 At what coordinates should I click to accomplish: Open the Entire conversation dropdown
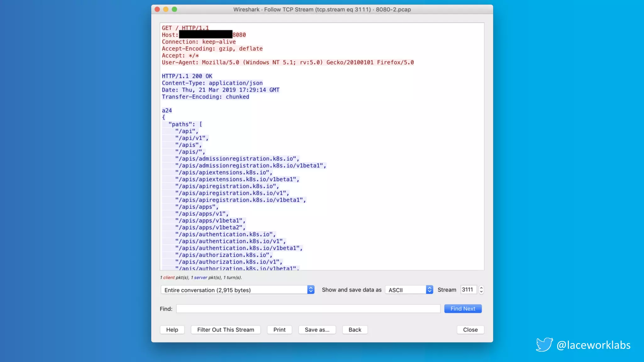(237, 290)
